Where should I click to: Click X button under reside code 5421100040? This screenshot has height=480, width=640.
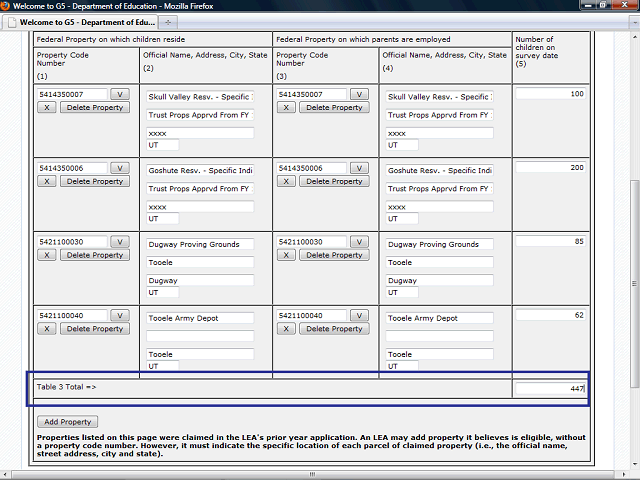tap(47, 329)
